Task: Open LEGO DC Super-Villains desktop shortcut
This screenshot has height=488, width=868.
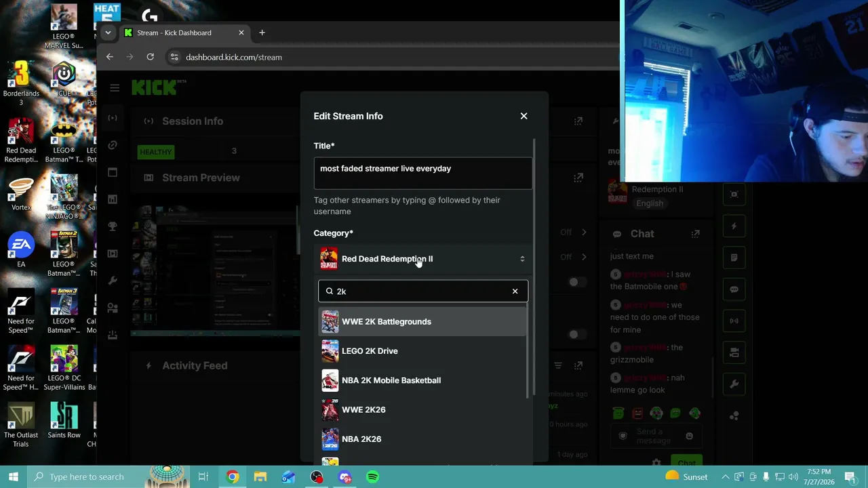Action: (x=64, y=369)
